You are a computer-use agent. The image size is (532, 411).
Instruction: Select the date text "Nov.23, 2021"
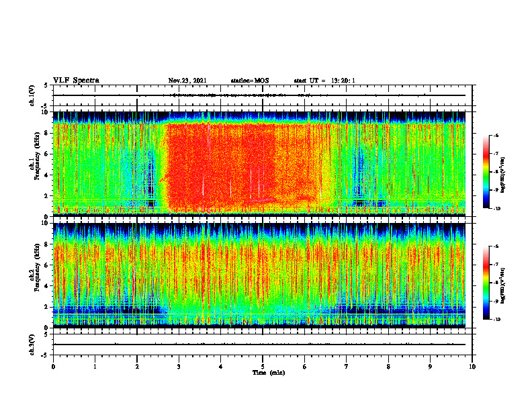coord(187,81)
